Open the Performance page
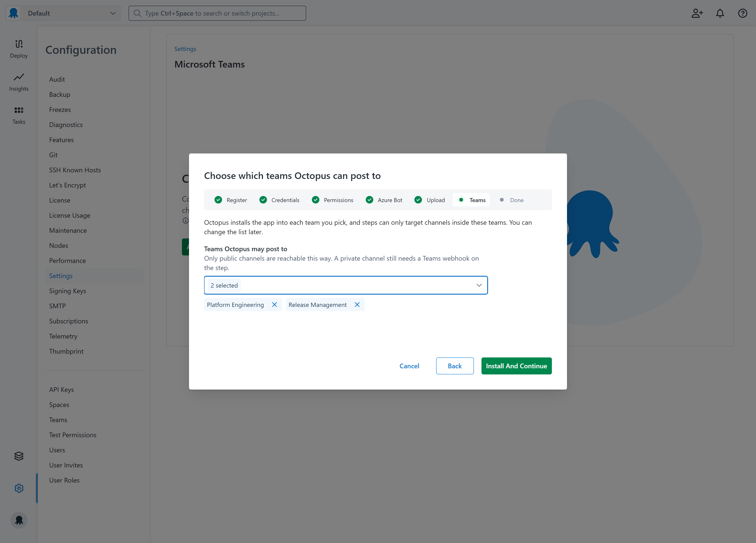The image size is (756, 543). pyautogui.click(x=67, y=260)
